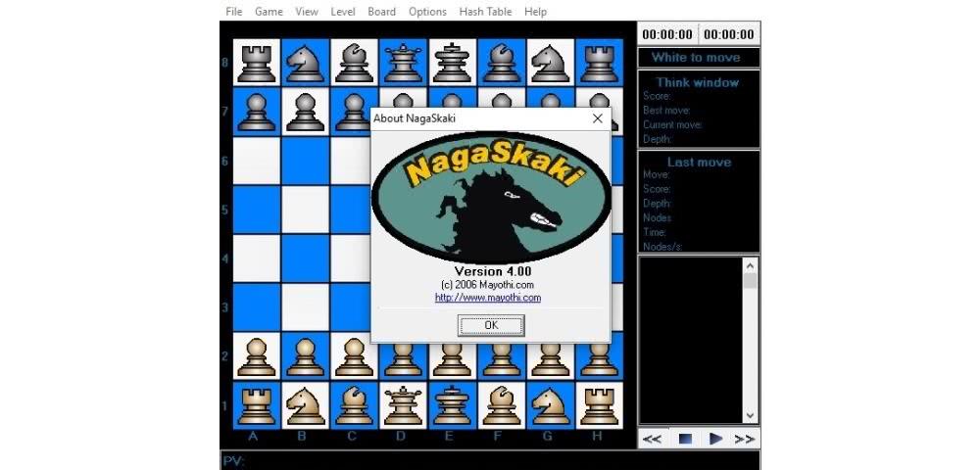
Task: Click the move list scrollbar down arrow
Action: click(751, 415)
